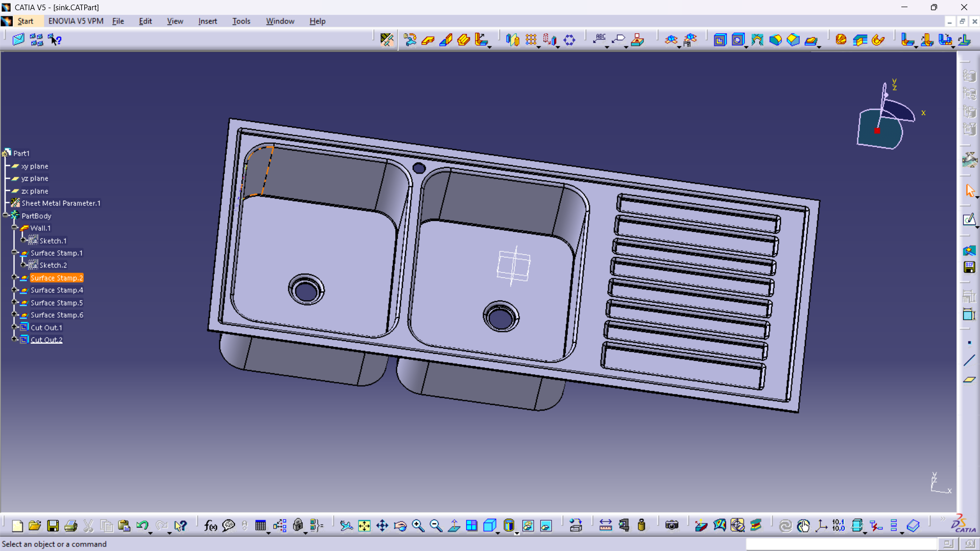Select Sheet Metal Parameter.1 in tree
Image resolution: width=980 pixels, height=551 pixels.
click(61, 203)
